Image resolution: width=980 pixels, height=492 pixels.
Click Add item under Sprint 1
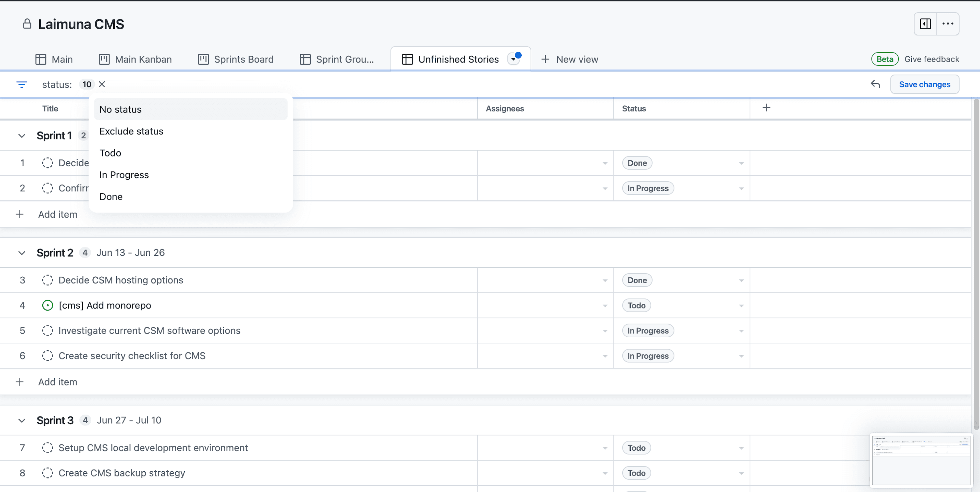[x=58, y=214]
